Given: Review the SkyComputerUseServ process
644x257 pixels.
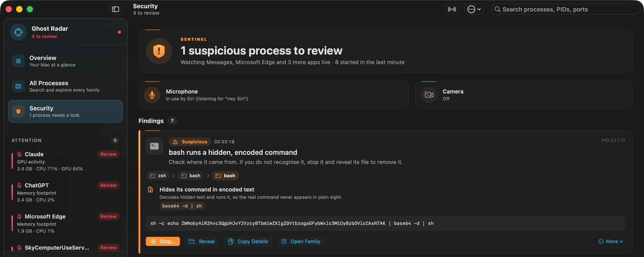Looking at the screenshot, I should point(108,248).
